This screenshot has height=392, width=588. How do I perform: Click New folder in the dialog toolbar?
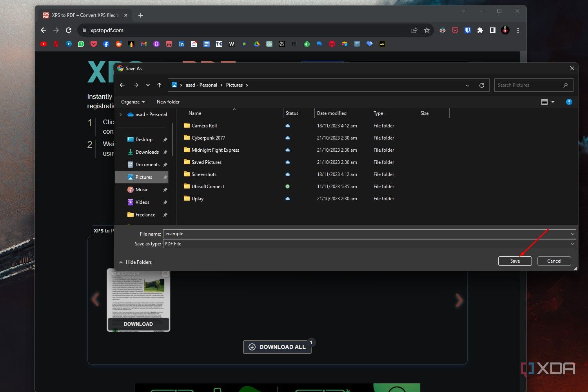pos(168,102)
